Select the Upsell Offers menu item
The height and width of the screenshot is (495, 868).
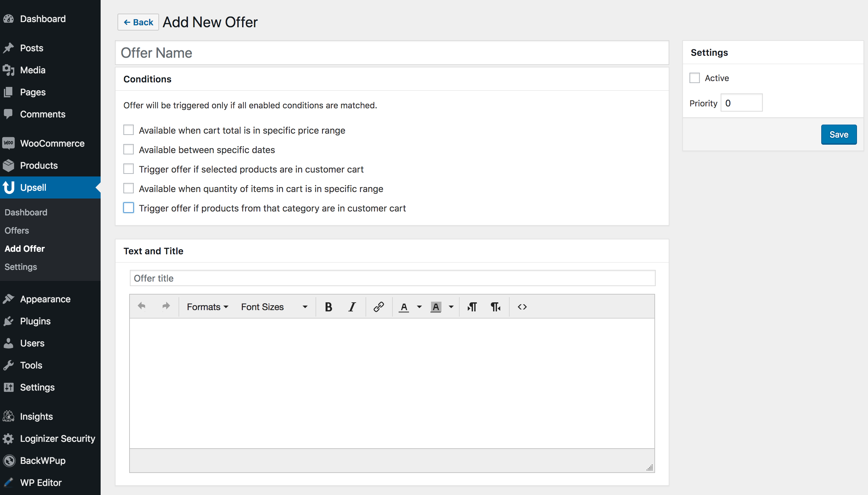16,230
